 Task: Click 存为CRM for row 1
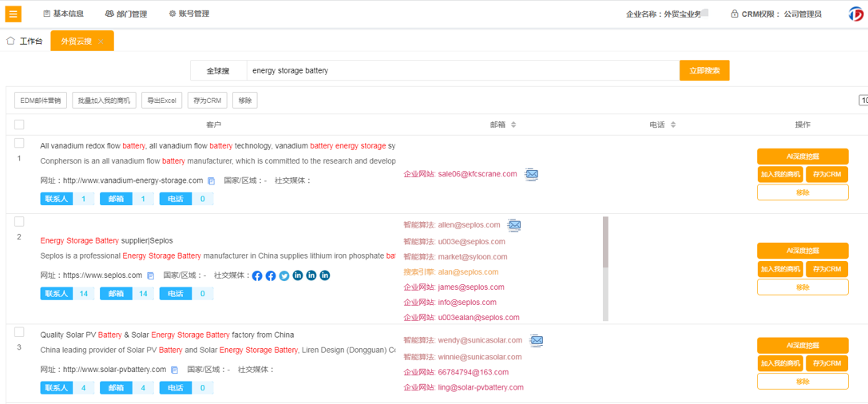coord(827,174)
